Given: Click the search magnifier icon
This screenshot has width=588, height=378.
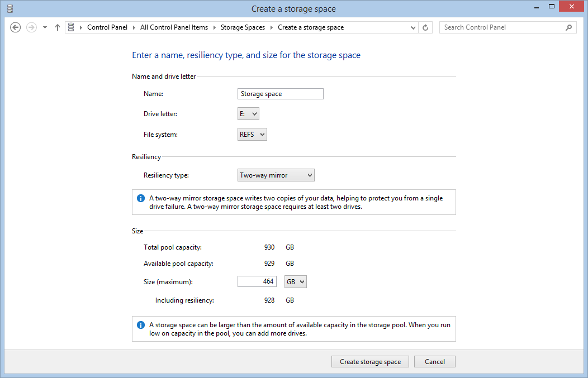Looking at the screenshot, I should click(568, 27).
